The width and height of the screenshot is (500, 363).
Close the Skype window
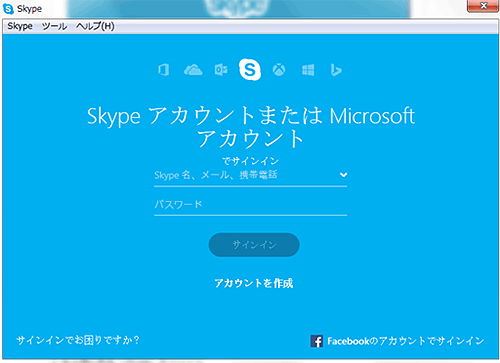(483, 6)
